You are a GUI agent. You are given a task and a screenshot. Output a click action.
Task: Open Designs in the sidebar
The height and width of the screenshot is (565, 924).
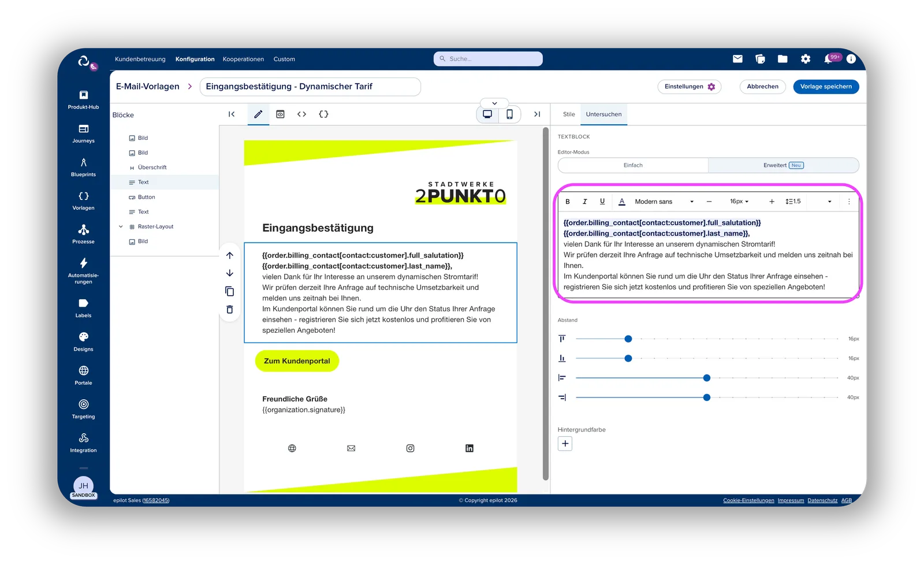pos(83,341)
